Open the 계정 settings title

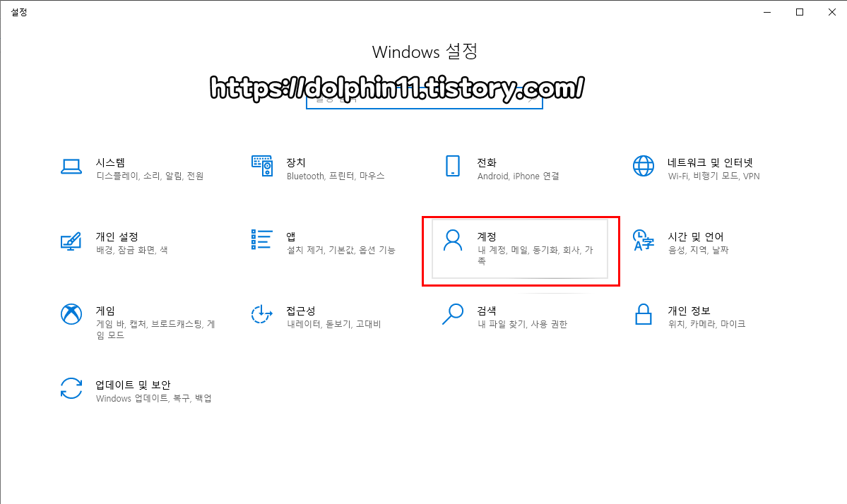pyautogui.click(x=487, y=237)
